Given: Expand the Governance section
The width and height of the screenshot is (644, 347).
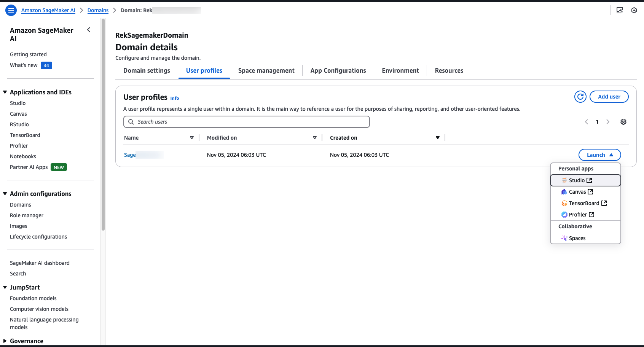Looking at the screenshot, I should 5,341.
